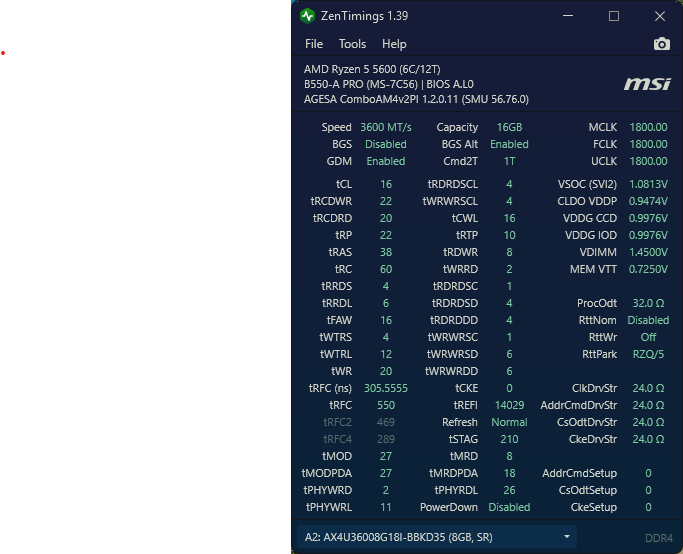Click the tSTAG value 210
The height and width of the screenshot is (554, 683).
(x=509, y=439)
